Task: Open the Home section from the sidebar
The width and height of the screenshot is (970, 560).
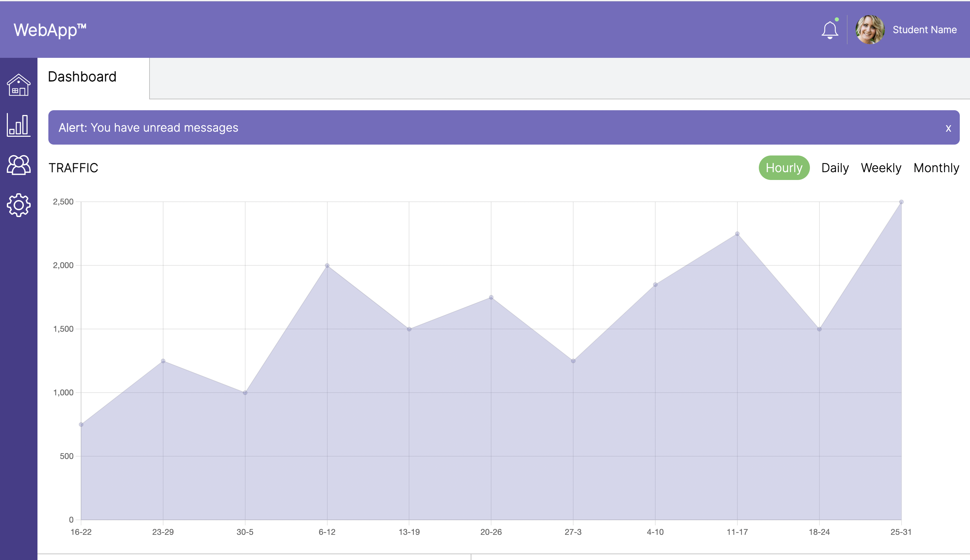Action: tap(18, 86)
